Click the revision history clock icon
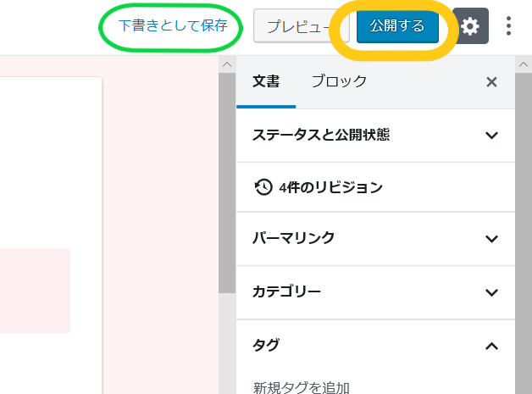The height and width of the screenshot is (394, 532). pyautogui.click(x=263, y=187)
